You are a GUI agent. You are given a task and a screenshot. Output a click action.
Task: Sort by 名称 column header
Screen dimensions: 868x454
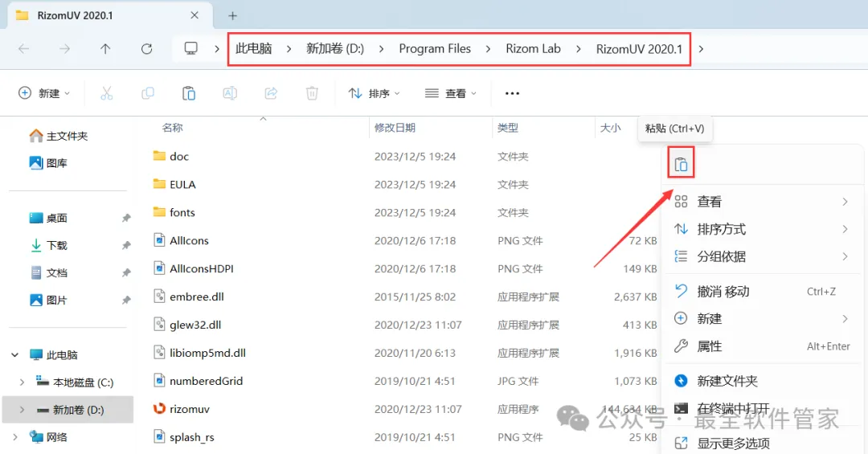point(172,127)
